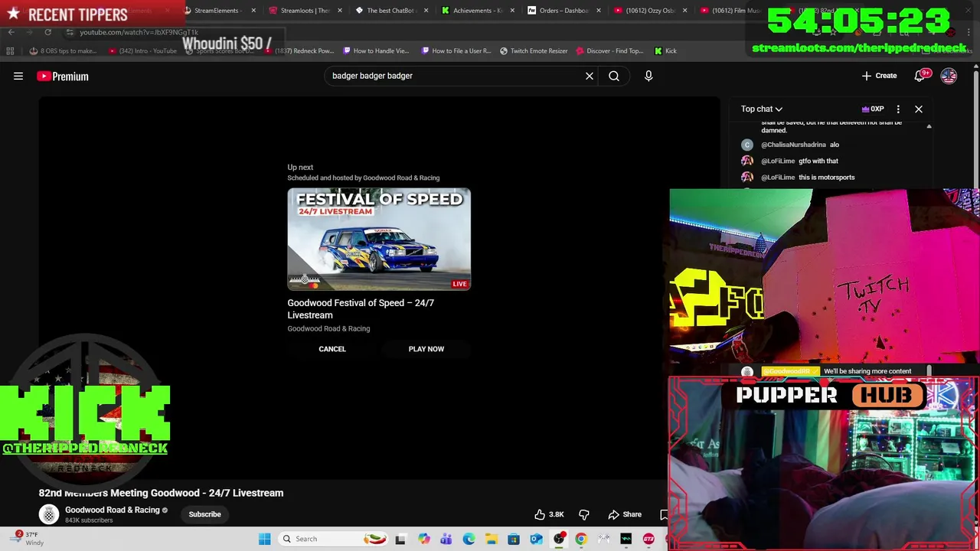Reload the page with the refresh icon

coord(47,32)
